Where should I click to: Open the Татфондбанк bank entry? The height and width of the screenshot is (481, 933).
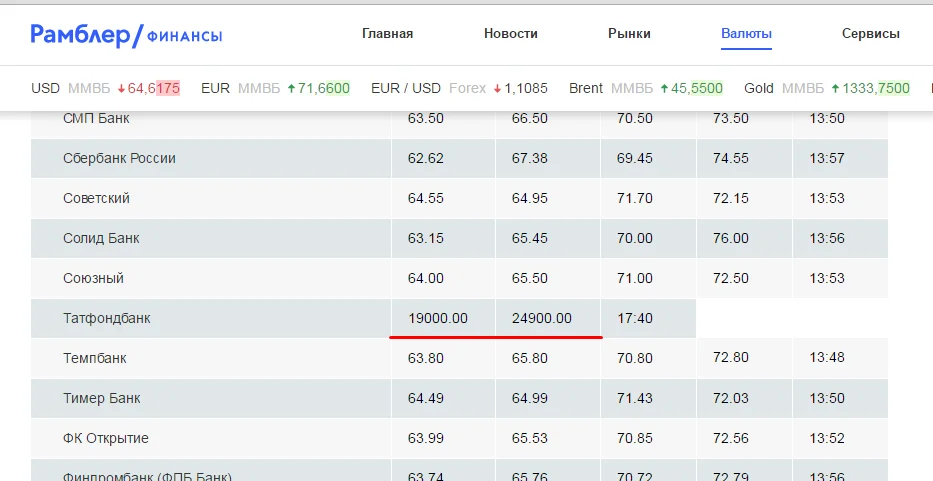click(107, 318)
